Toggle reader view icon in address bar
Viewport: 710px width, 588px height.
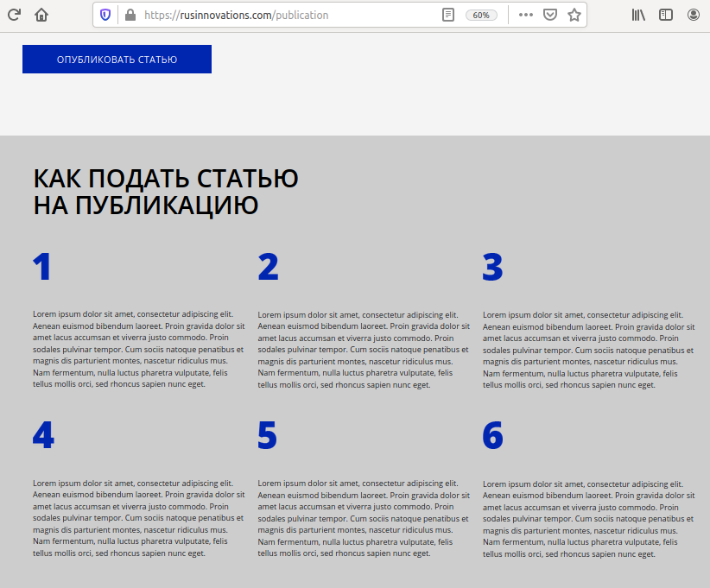(x=447, y=15)
